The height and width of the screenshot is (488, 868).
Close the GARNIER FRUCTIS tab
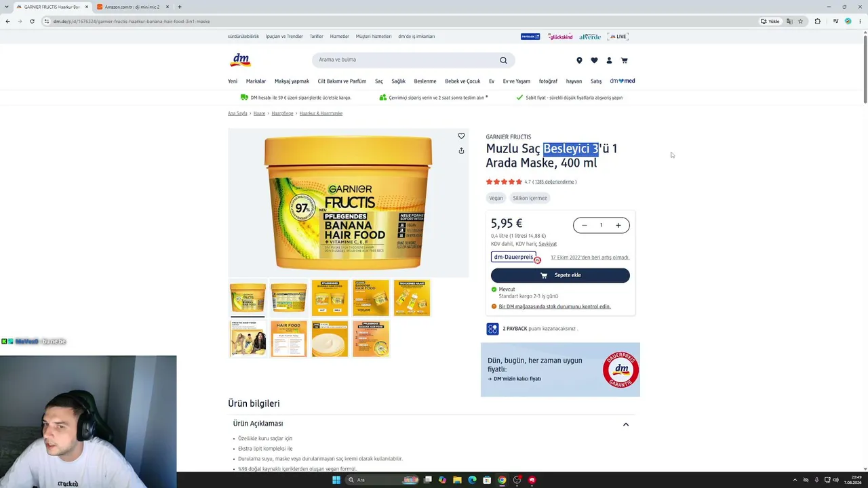[87, 7]
